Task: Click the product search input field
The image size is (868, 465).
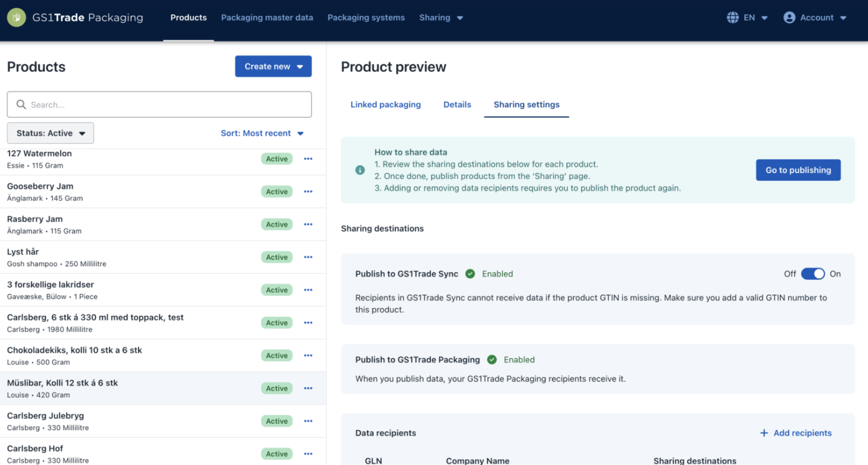Action: point(159,104)
